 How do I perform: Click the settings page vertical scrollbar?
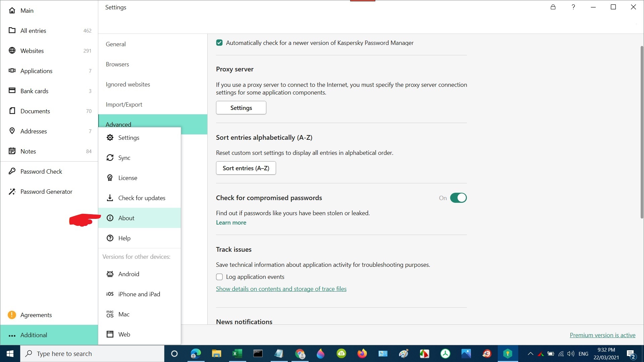pyautogui.click(x=642, y=132)
